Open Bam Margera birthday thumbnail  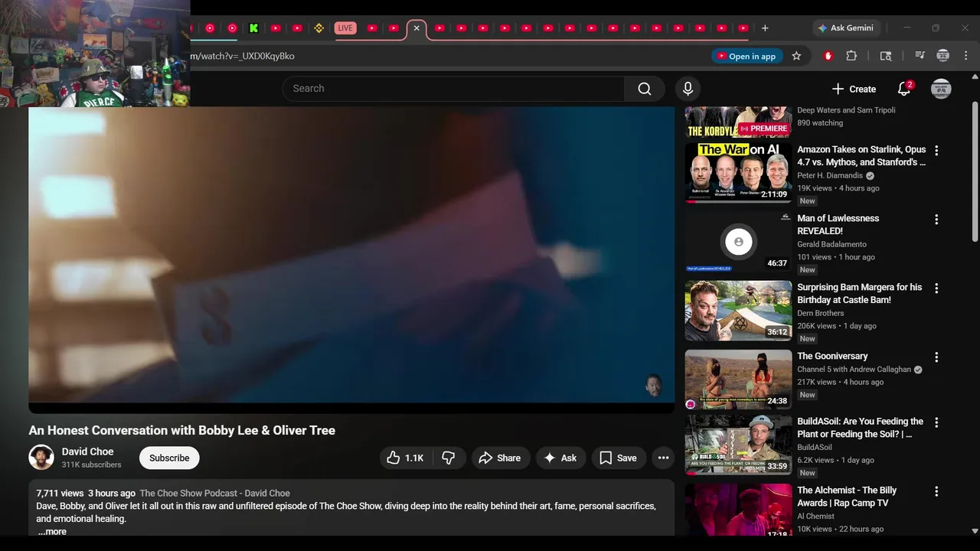click(738, 311)
